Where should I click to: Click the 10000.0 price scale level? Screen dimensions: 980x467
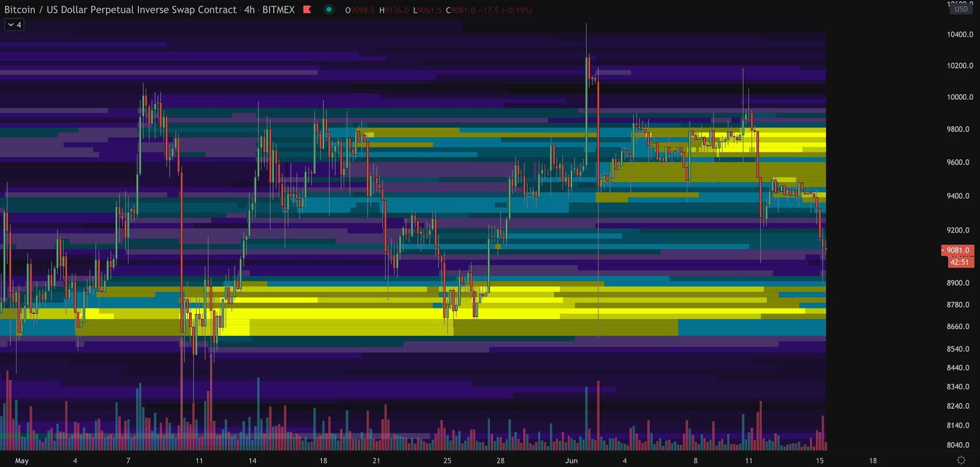960,97
